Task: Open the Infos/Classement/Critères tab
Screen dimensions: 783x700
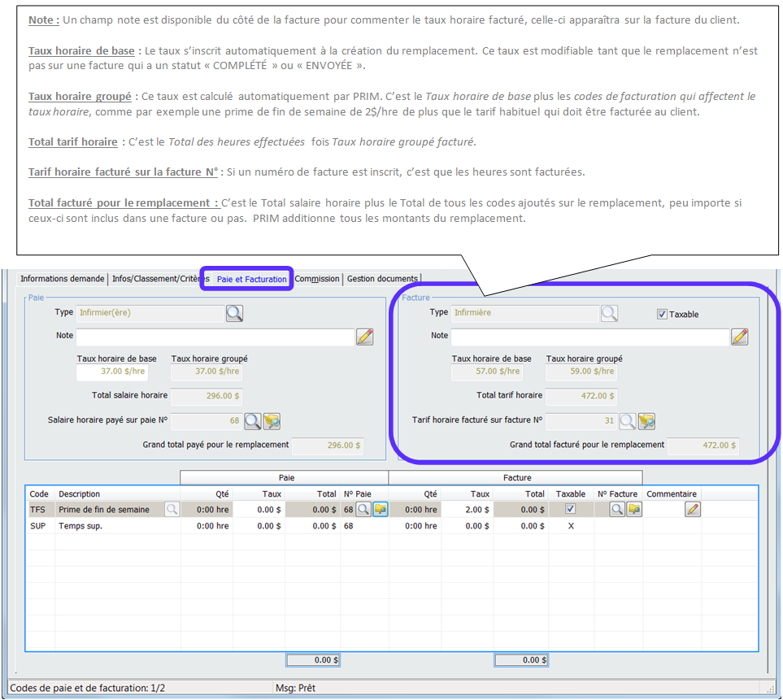Action: 154,279
